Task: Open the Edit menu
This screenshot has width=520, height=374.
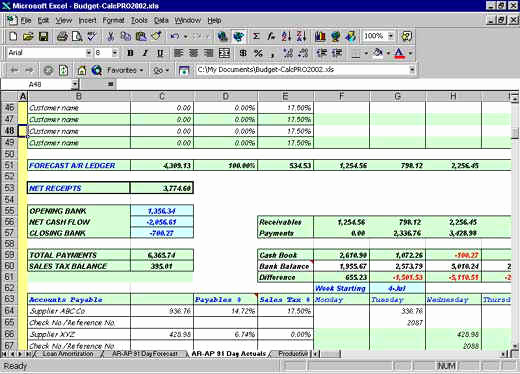Action: [x=43, y=21]
